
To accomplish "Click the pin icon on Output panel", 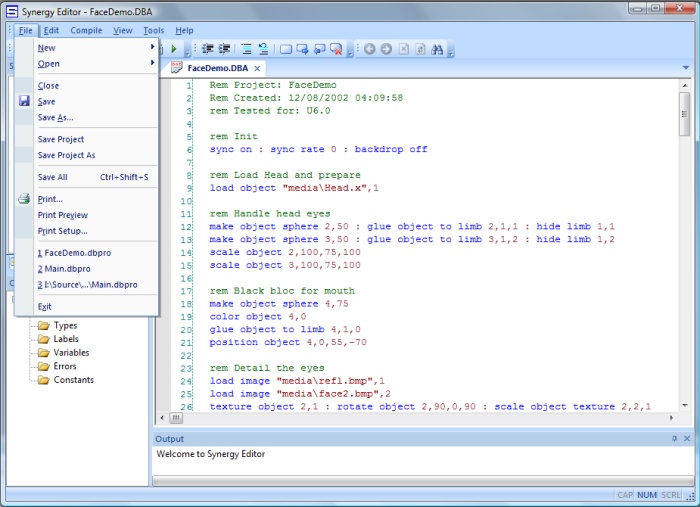I will click(x=675, y=439).
